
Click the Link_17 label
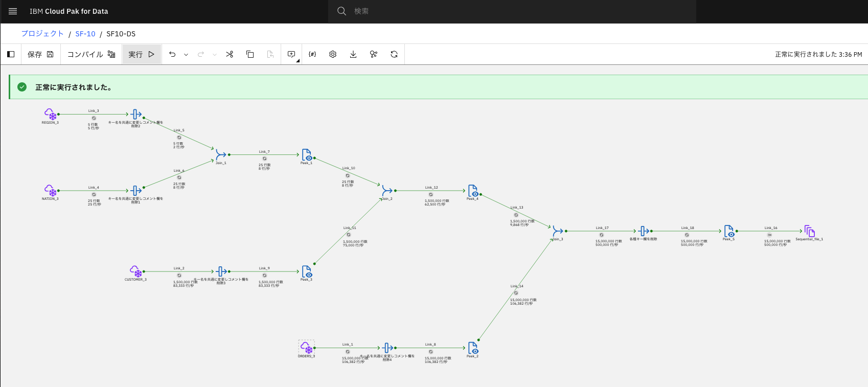coord(602,228)
